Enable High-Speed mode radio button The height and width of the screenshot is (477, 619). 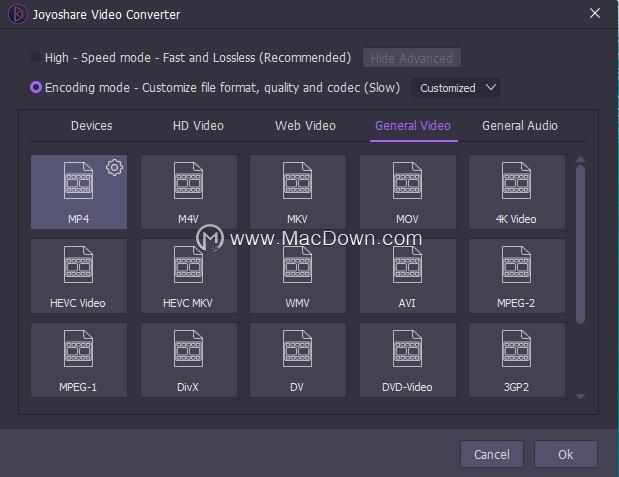[x=36, y=58]
